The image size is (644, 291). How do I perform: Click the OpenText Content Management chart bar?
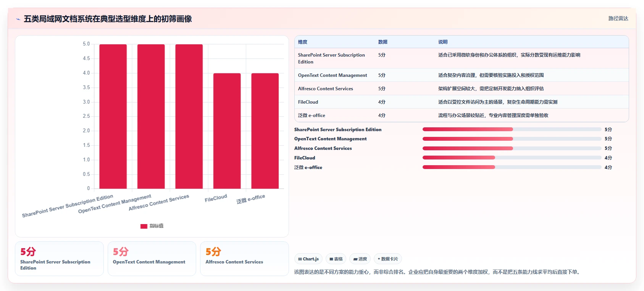(151, 116)
